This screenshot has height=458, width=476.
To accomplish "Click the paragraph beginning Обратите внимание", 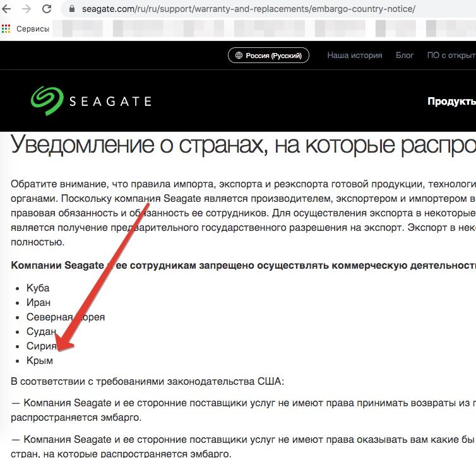I will pos(243,213).
